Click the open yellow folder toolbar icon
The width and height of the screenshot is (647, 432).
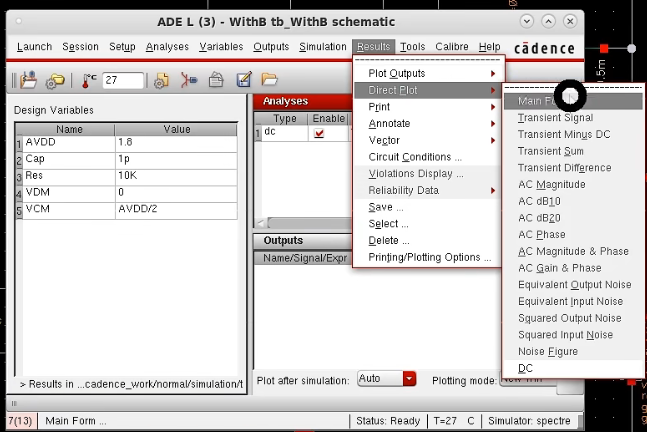tap(269, 80)
